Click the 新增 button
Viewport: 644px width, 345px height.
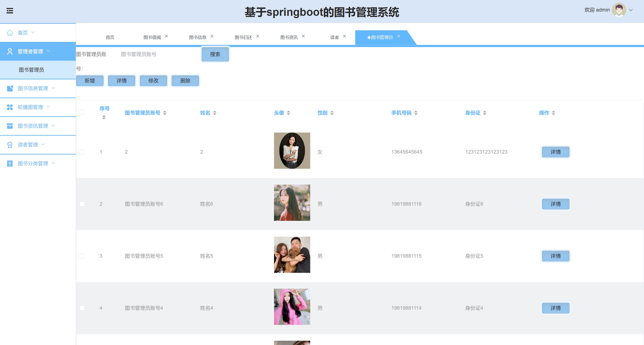click(x=90, y=81)
